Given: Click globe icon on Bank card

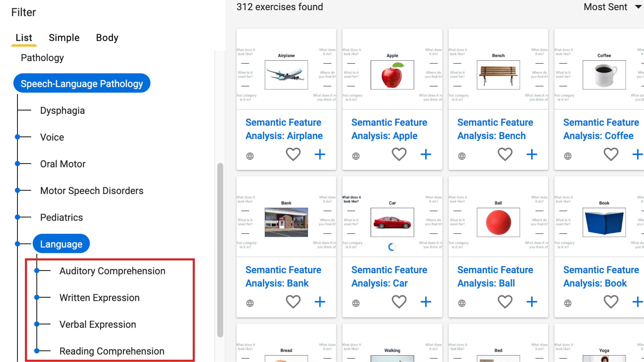Looking at the screenshot, I should 250,303.
